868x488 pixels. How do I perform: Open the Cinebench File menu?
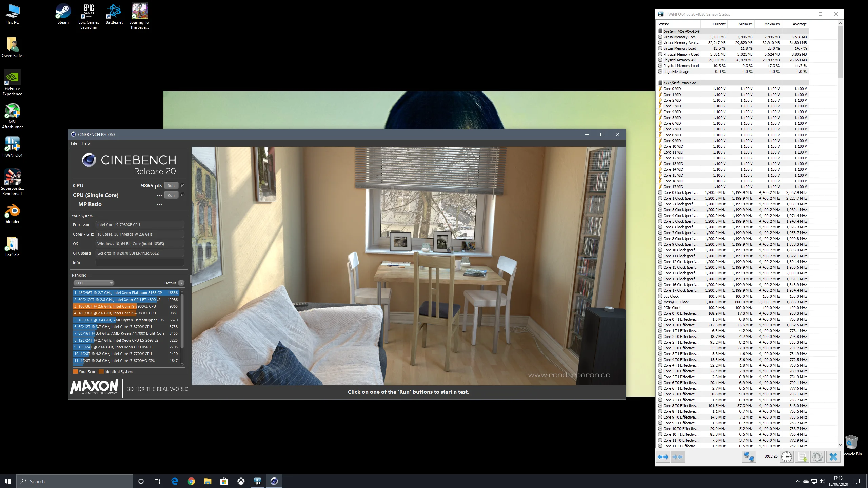pyautogui.click(x=74, y=143)
